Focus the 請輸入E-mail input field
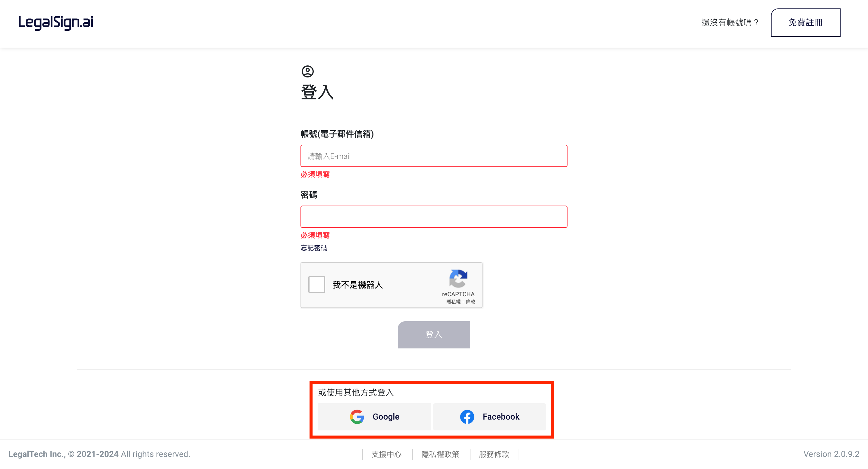Viewport: 868px width, 469px height. [434, 156]
